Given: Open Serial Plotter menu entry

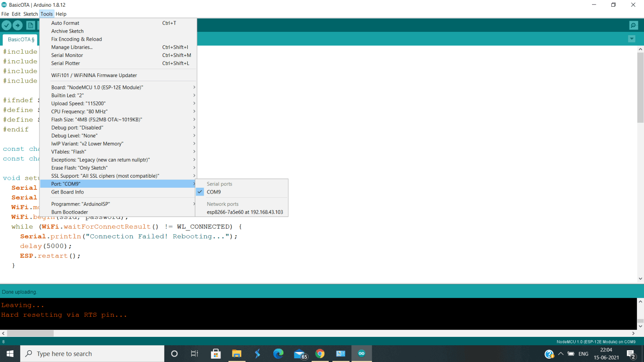Looking at the screenshot, I should [118, 63].
